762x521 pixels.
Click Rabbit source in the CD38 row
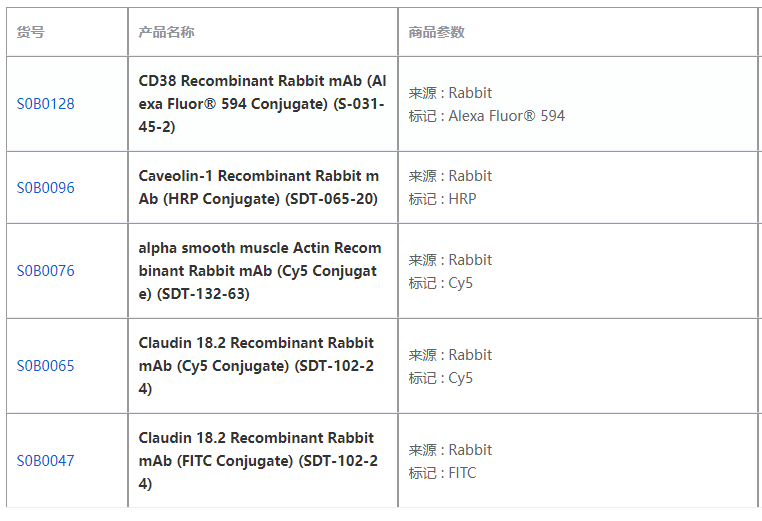pos(470,93)
